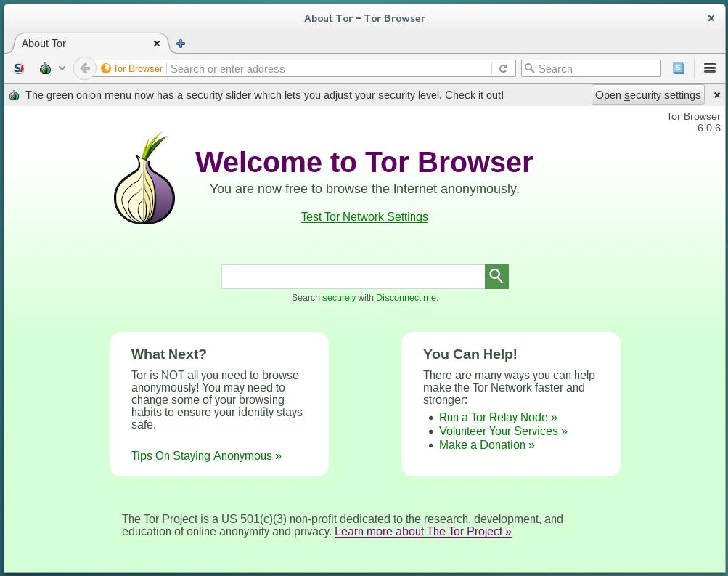Click the 'You Can Help!' heading
Screen dimensions: 728x576
[x=470, y=354]
